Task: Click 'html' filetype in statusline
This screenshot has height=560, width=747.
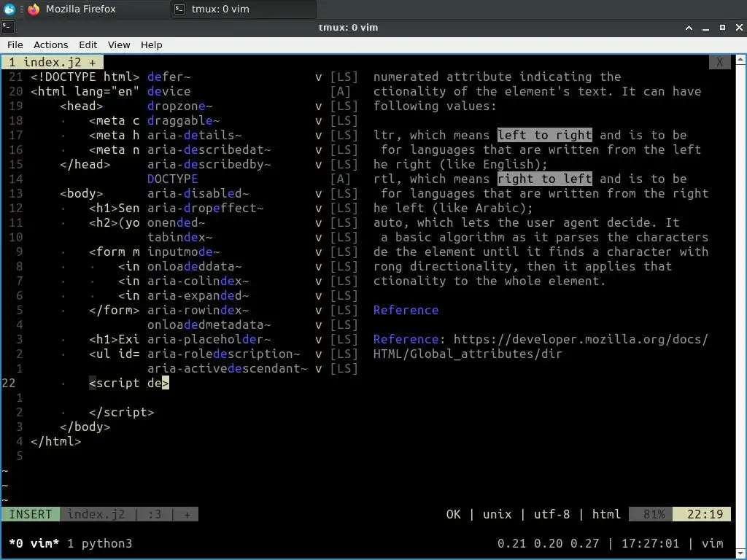Action: click(x=606, y=514)
